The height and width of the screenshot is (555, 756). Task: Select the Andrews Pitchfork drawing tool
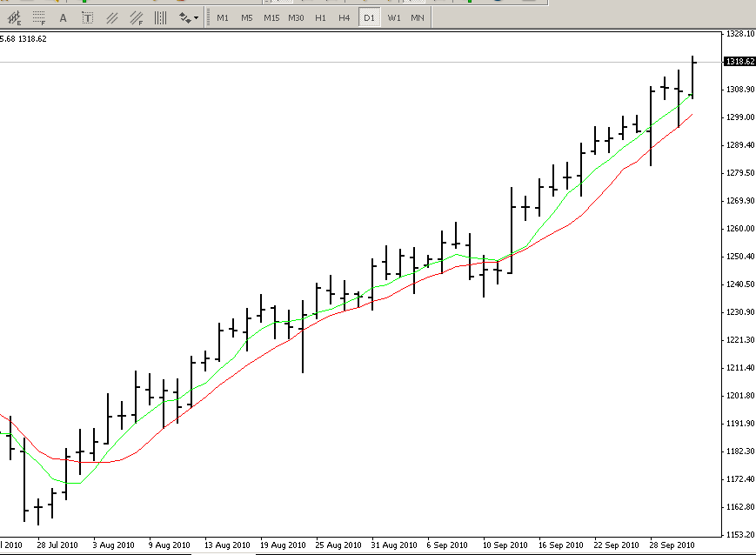pos(15,18)
